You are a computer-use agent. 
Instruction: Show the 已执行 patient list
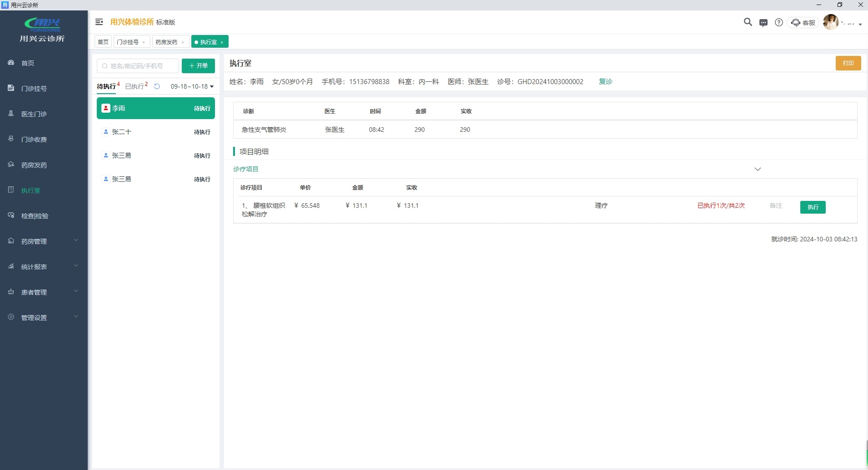click(x=135, y=86)
